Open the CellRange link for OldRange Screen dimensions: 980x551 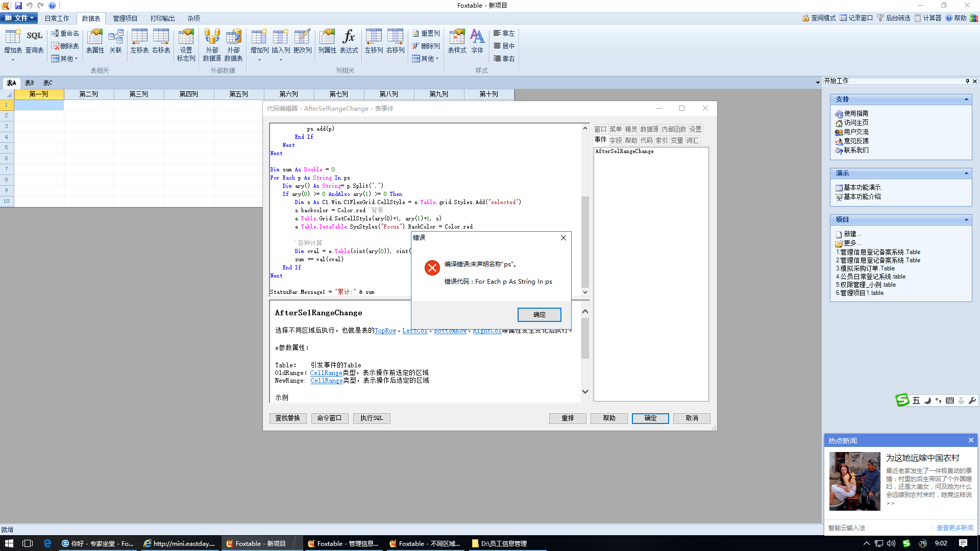[x=326, y=373]
